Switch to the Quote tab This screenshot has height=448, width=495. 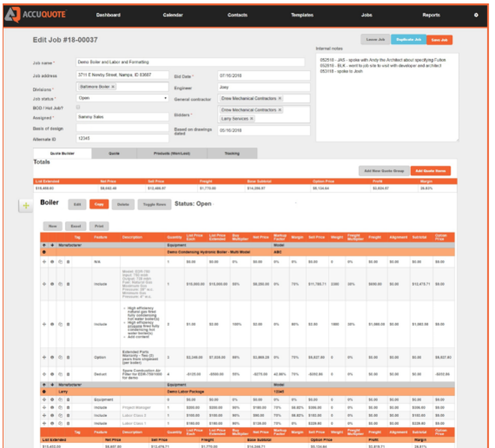click(x=114, y=153)
